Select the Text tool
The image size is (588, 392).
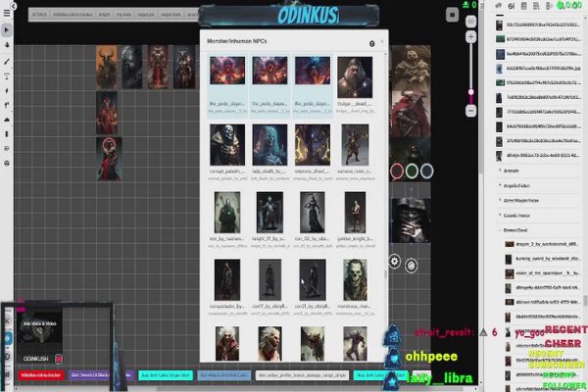point(7,76)
